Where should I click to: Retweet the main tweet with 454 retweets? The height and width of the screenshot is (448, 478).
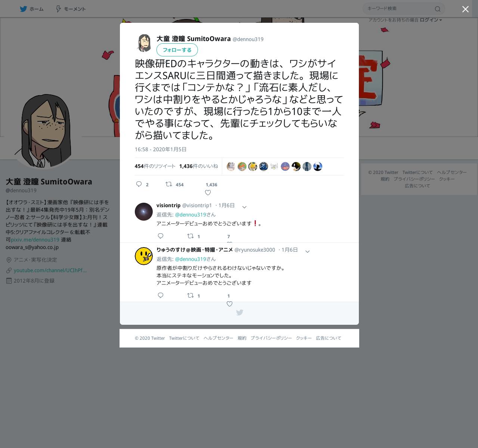click(x=169, y=184)
